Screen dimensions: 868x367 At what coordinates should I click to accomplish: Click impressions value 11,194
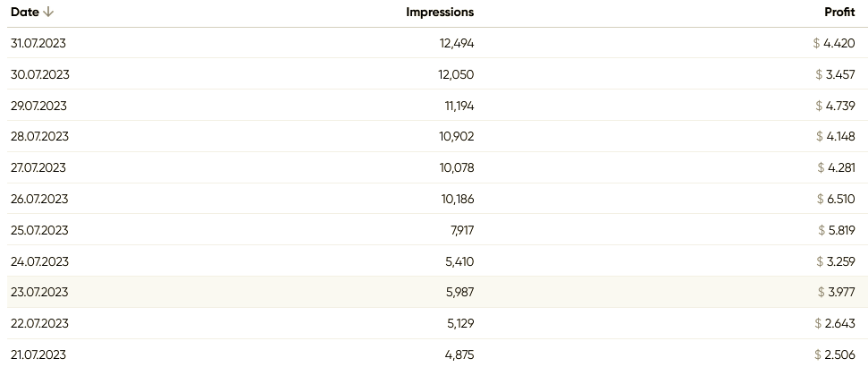tap(459, 106)
